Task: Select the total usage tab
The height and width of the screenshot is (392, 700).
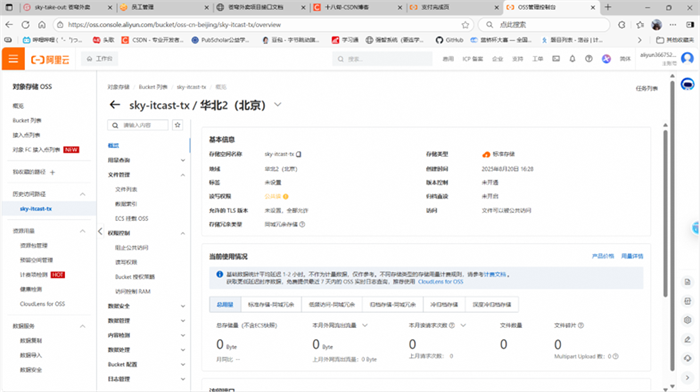Action: pyautogui.click(x=225, y=304)
